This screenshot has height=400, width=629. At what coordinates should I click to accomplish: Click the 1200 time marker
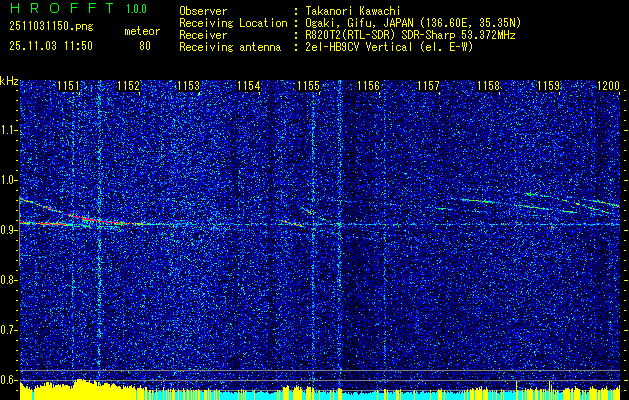(609, 85)
